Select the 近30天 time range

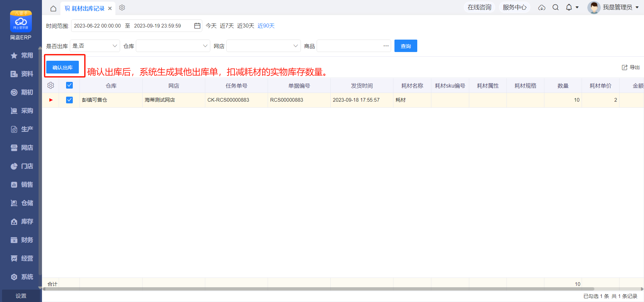(x=246, y=26)
